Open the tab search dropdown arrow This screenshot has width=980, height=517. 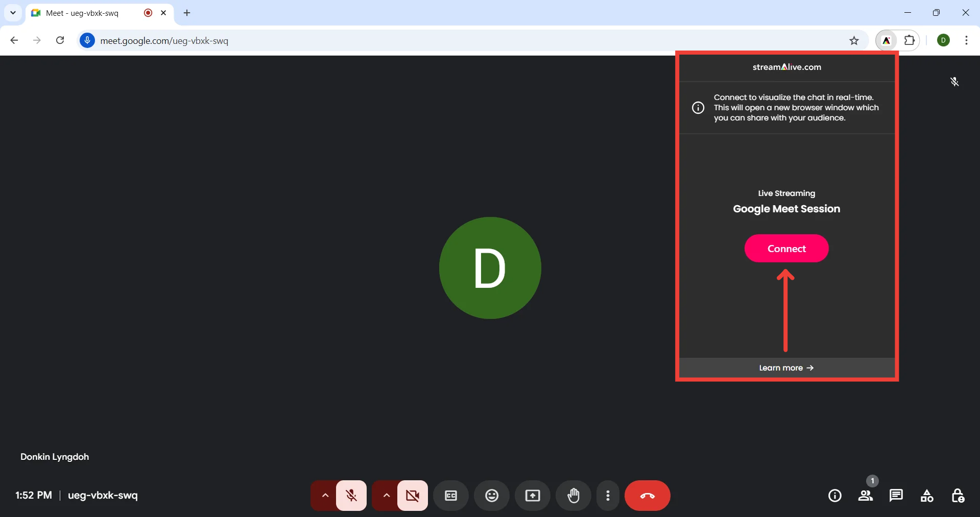[13, 13]
